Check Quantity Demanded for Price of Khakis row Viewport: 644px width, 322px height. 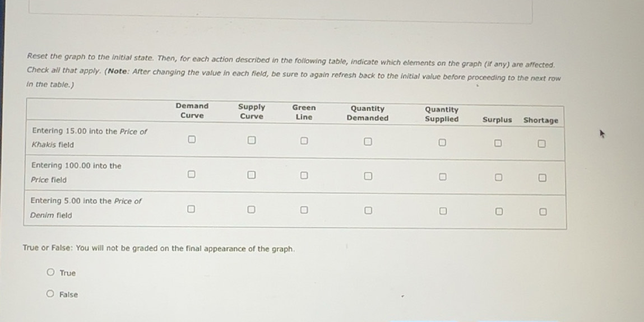[367, 142]
